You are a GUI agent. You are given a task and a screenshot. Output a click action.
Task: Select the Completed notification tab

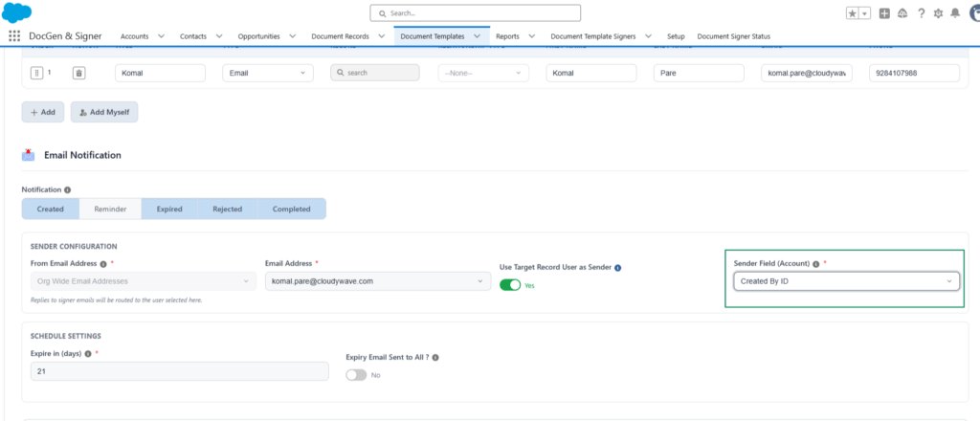click(291, 210)
